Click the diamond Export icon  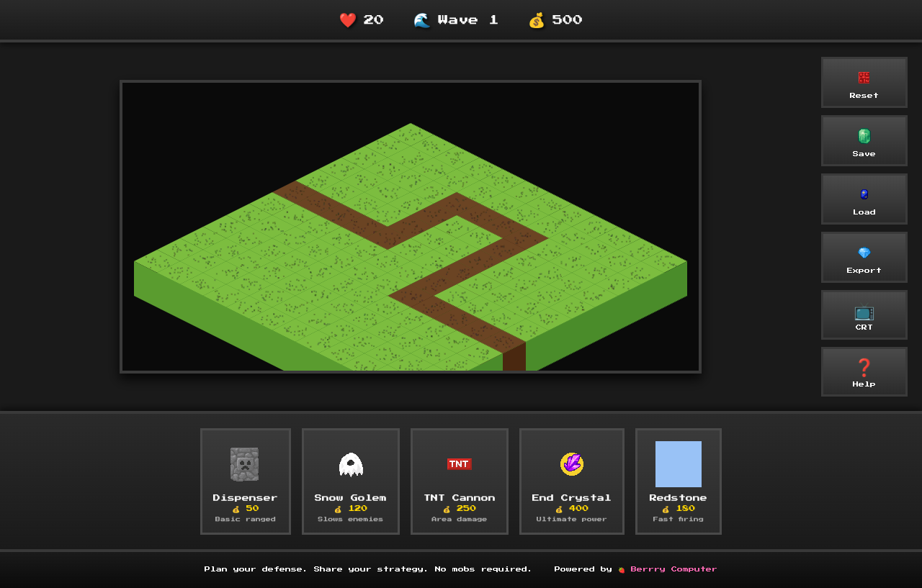click(864, 251)
